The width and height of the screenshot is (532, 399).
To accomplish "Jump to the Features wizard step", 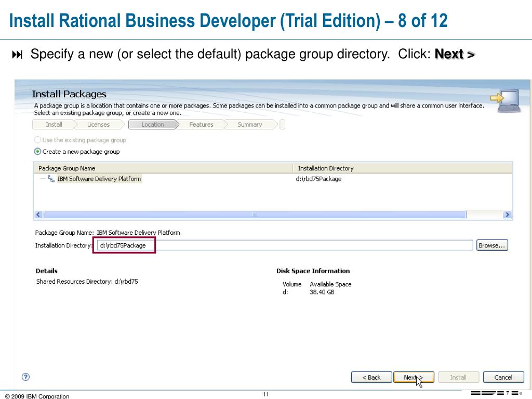I will [201, 125].
